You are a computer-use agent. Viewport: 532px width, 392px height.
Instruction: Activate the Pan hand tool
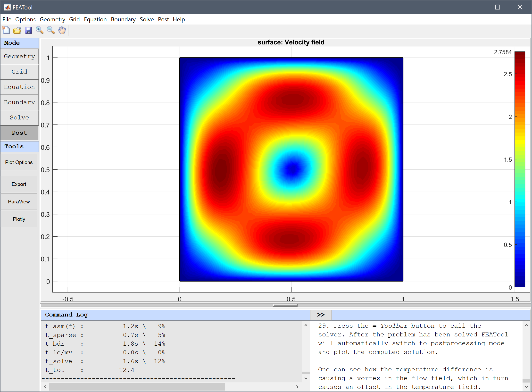(x=62, y=31)
